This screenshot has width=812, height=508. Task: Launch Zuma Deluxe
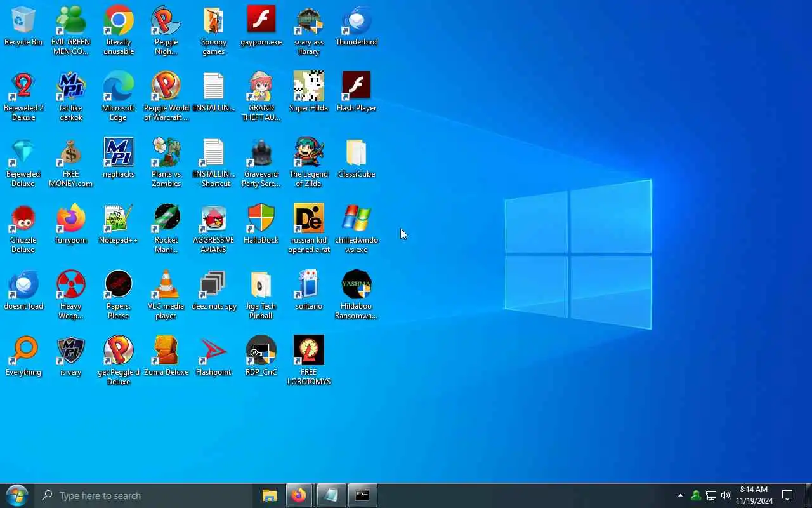click(x=166, y=357)
